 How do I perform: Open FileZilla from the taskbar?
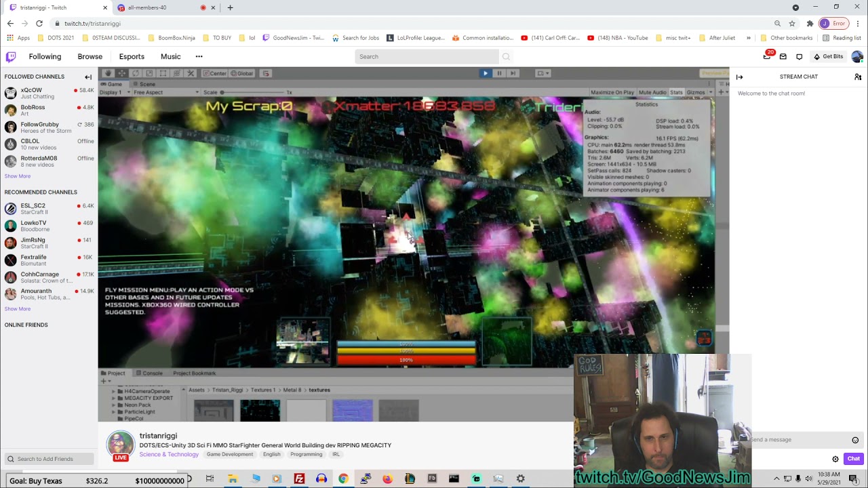(299, 479)
